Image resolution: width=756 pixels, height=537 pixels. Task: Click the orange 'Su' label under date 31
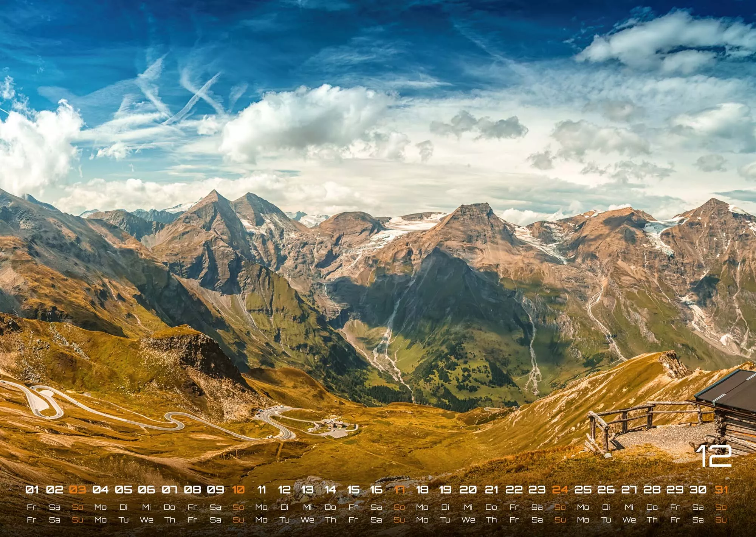[721, 520]
